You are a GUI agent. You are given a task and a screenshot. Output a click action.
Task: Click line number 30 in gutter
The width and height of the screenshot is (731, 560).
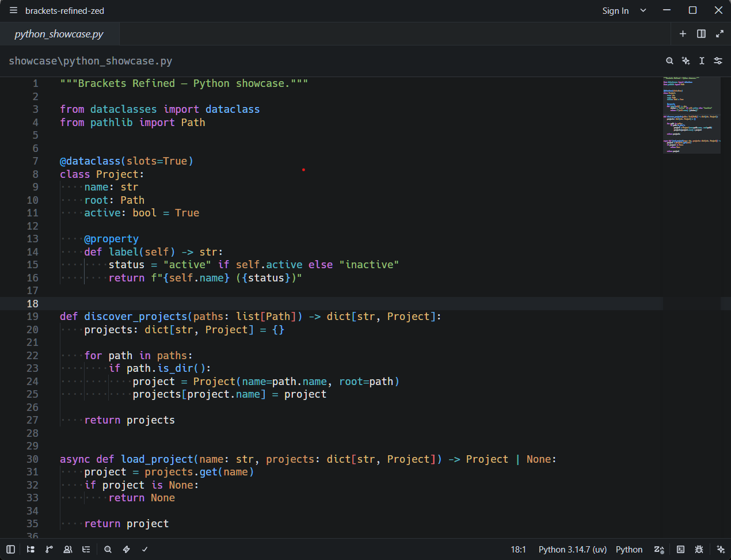(x=32, y=459)
